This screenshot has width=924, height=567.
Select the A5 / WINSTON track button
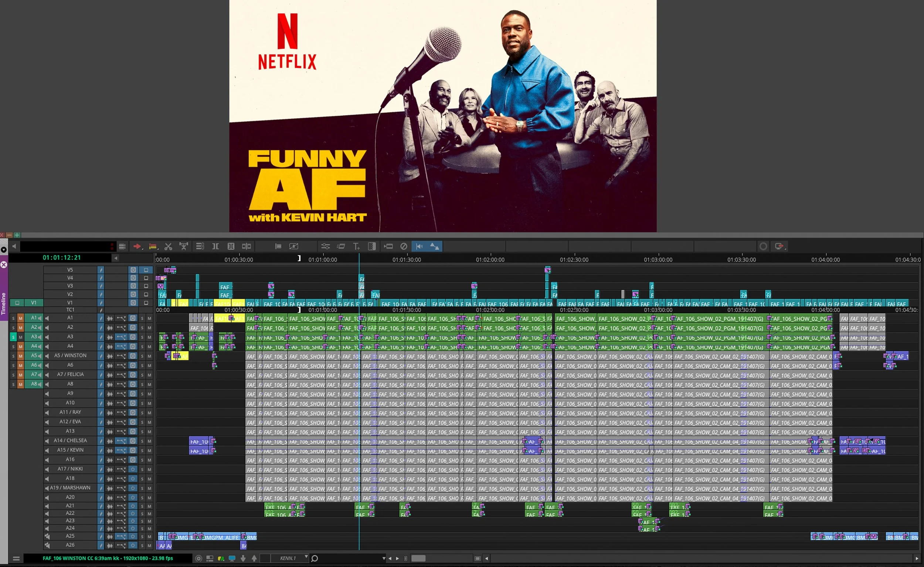coord(70,356)
